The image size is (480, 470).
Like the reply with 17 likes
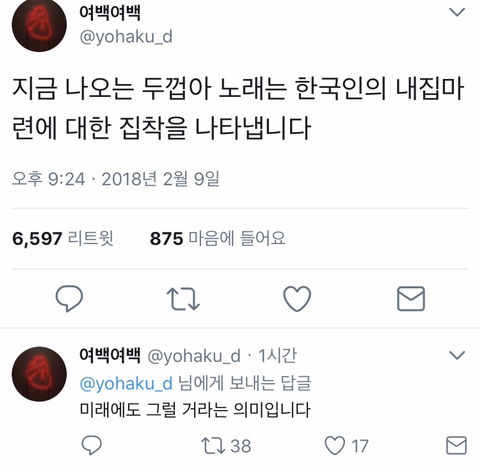point(346,446)
